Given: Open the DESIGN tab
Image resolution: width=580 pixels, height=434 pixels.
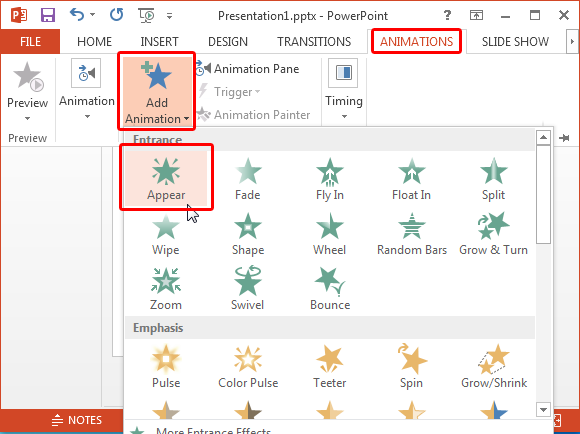Looking at the screenshot, I should coord(228,41).
